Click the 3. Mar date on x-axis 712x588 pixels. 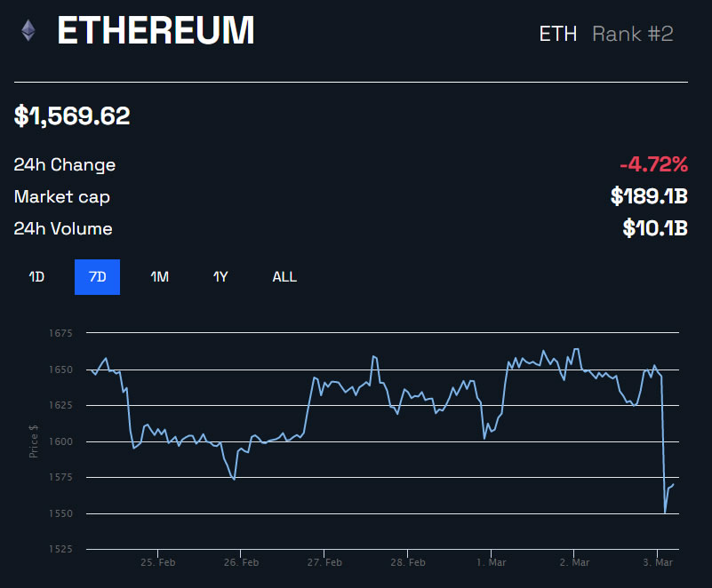point(657,562)
